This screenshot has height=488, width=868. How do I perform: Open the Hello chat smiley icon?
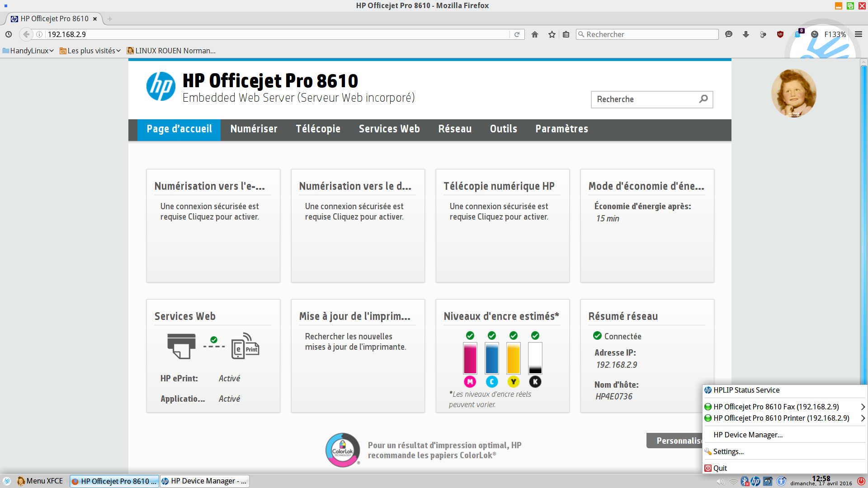pyautogui.click(x=729, y=34)
